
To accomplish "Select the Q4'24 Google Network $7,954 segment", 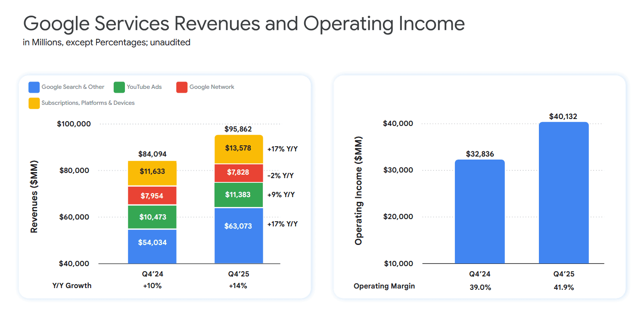I will click(152, 195).
